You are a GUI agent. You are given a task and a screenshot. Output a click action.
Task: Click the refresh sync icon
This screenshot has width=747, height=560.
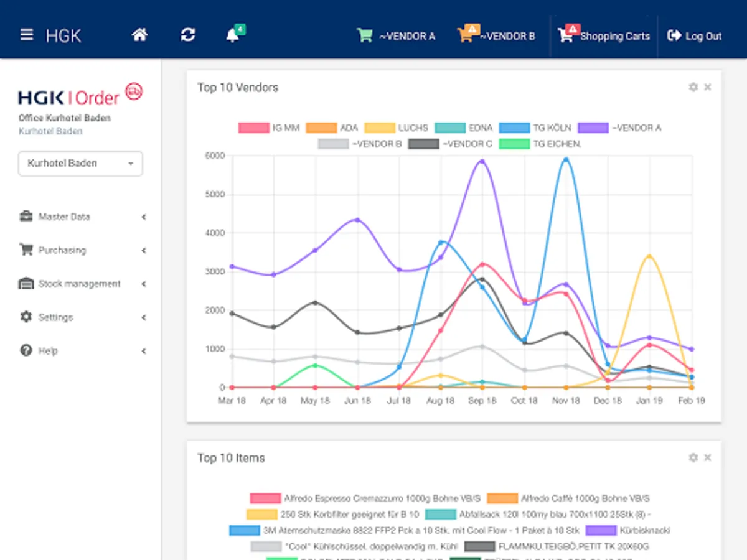[x=188, y=35]
